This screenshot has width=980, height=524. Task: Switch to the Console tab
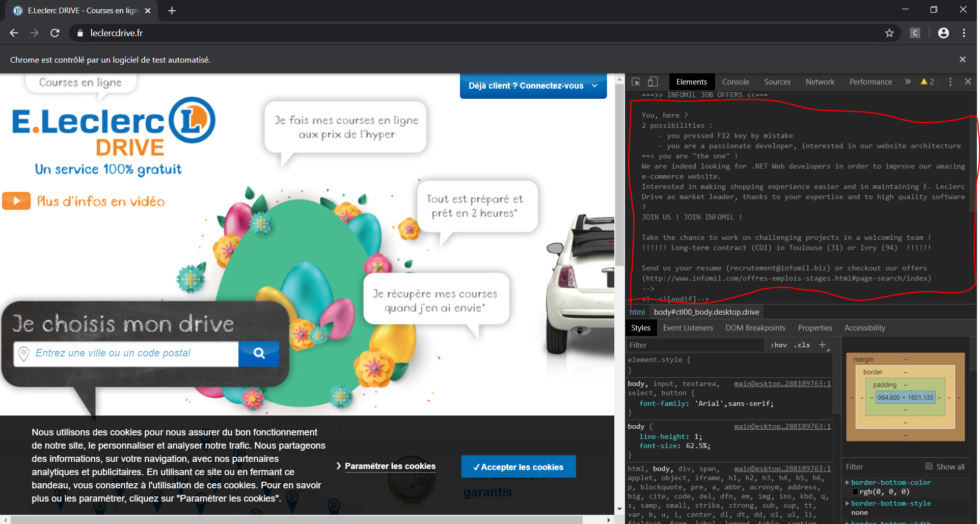coord(736,82)
